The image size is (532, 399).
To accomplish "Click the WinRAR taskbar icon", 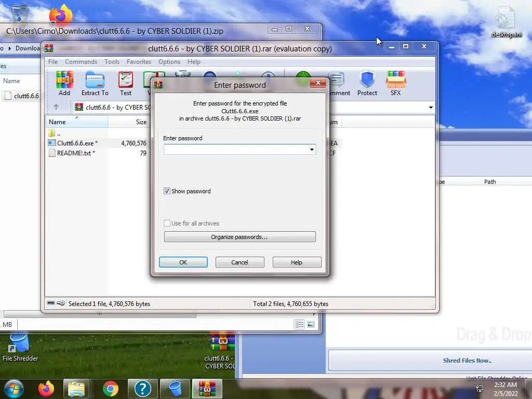I will 207,389.
